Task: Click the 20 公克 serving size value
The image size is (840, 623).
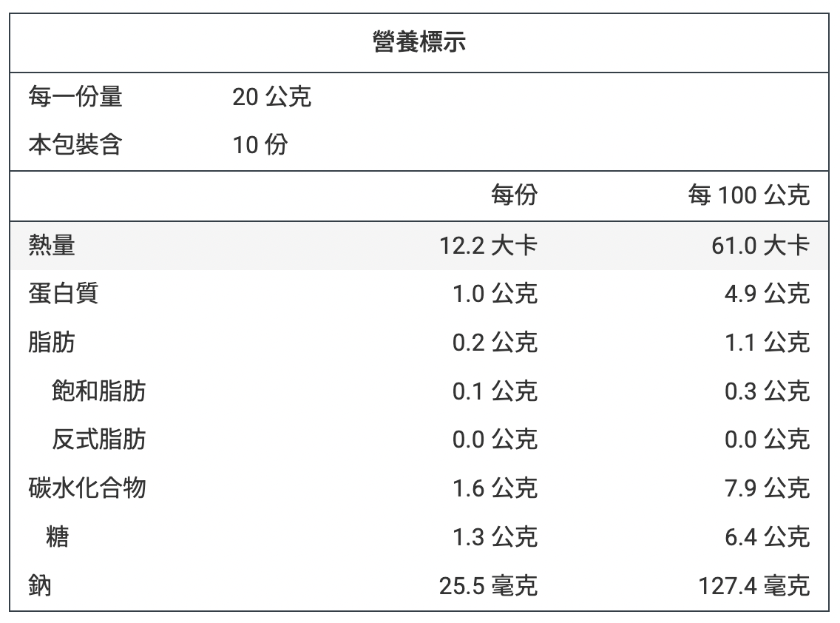Action: [271, 97]
